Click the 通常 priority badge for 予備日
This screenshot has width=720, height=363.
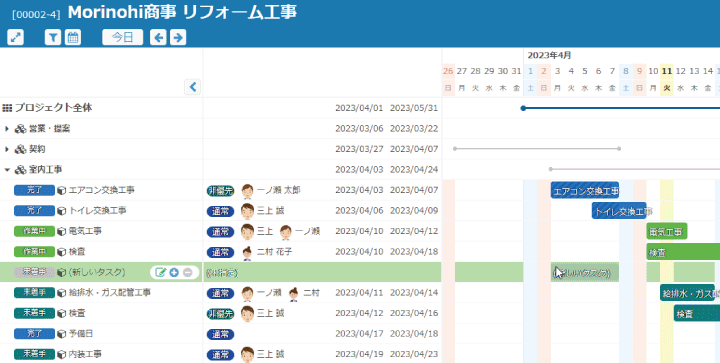[x=220, y=334]
